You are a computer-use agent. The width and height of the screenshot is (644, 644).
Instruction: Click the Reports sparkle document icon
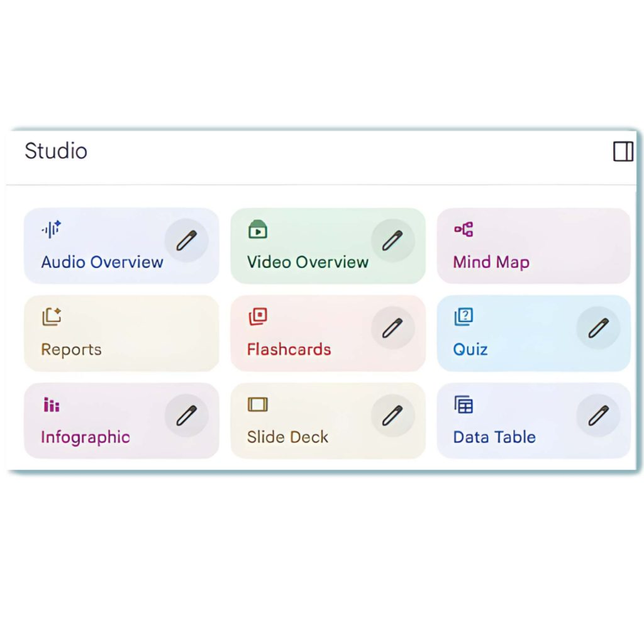[52, 316]
